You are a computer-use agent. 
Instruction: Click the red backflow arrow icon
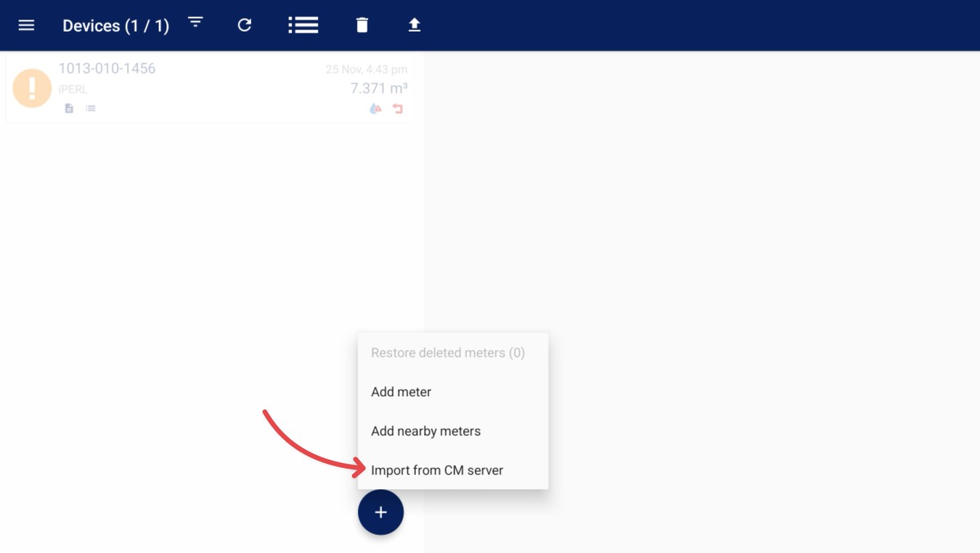(x=398, y=109)
